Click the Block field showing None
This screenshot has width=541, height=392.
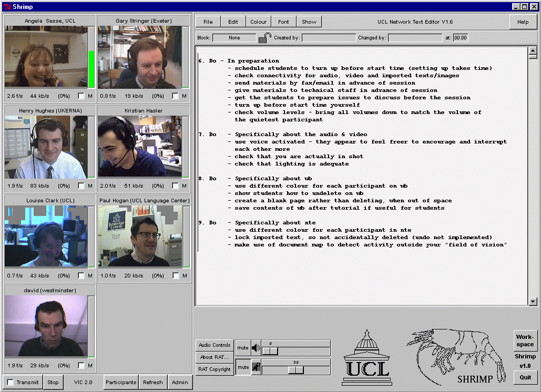pyautogui.click(x=234, y=38)
